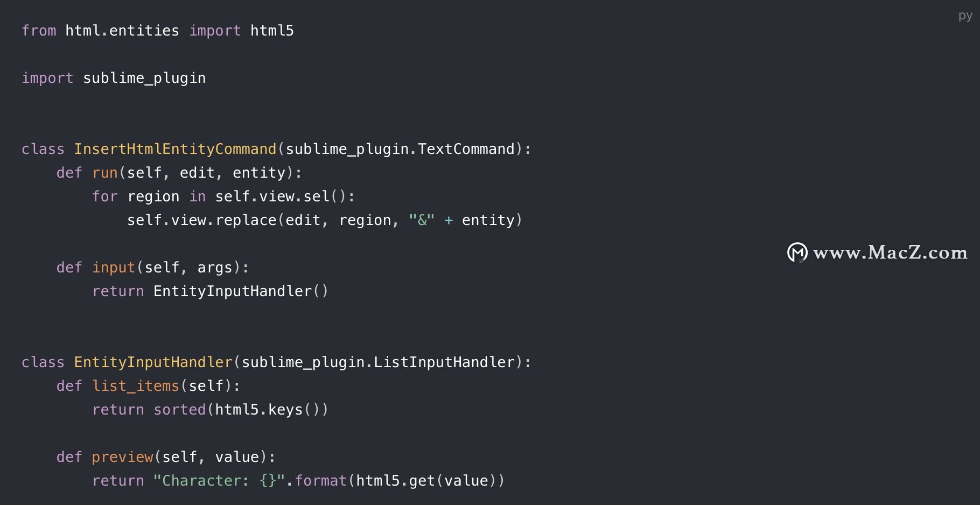Open the www.MacZ.com watermark link
Viewport: 980px width, 505px height.
[x=890, y=252]
